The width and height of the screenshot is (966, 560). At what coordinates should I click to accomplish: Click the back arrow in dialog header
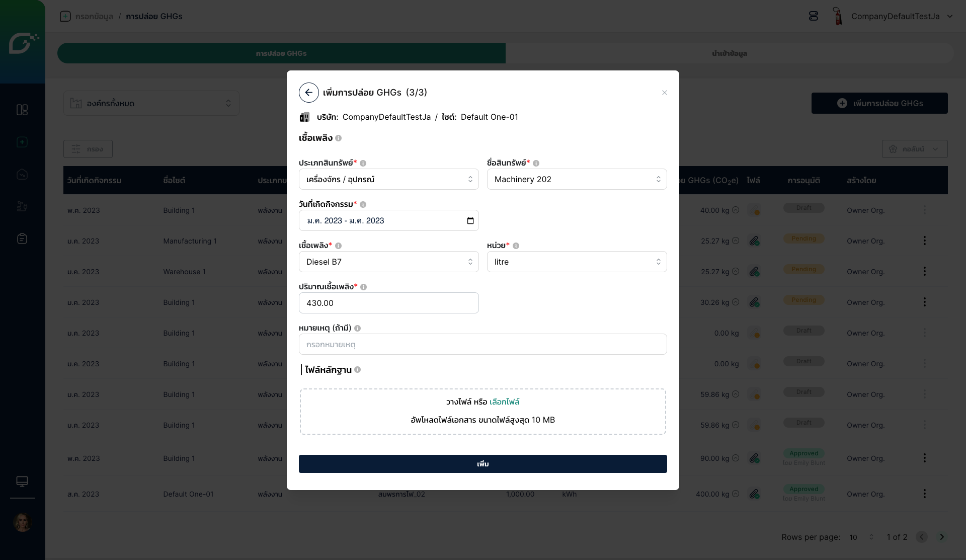click(x=308, y=93)
